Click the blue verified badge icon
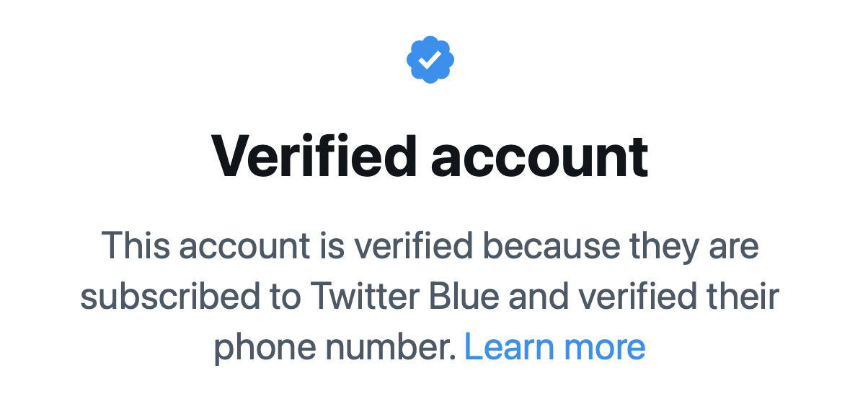Image resolution: width=868 pixels, height=407 pixels. tap(430, 60)
